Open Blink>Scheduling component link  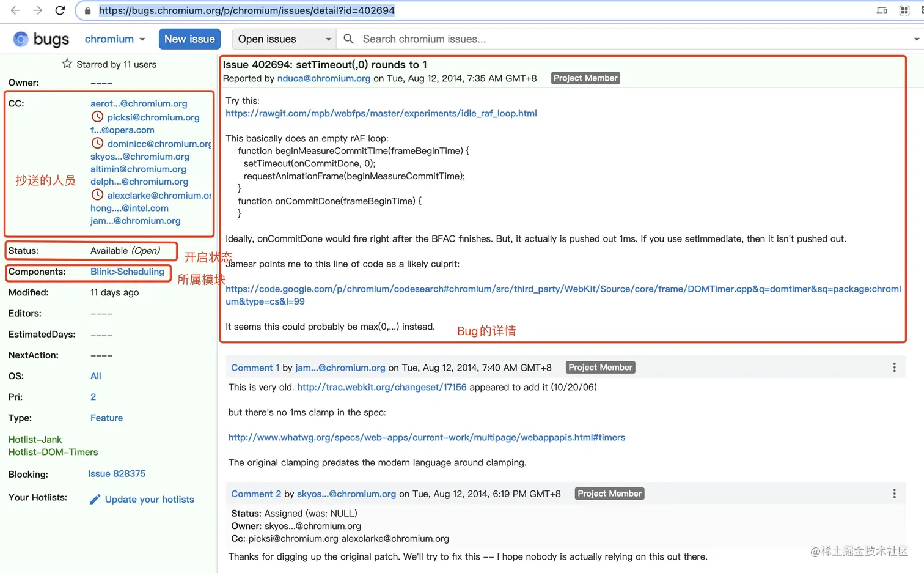(127, 272)
